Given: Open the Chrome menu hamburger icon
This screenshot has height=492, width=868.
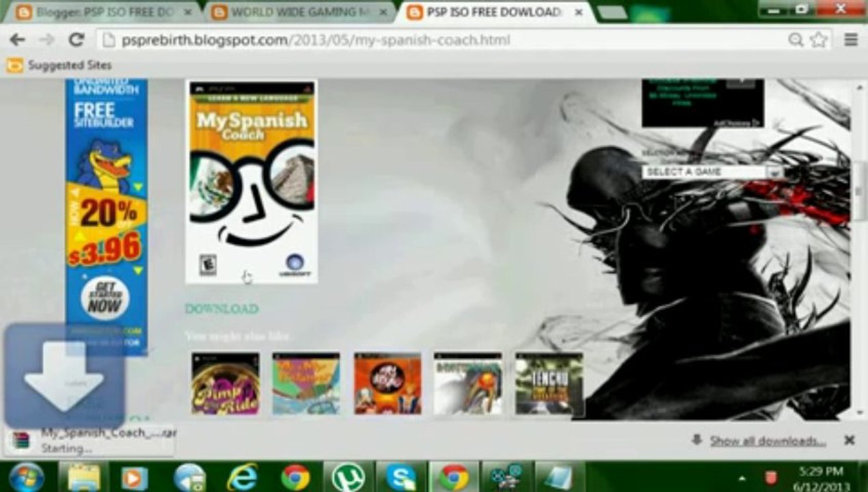Looking at the screenshot, I should coord(851,40).
